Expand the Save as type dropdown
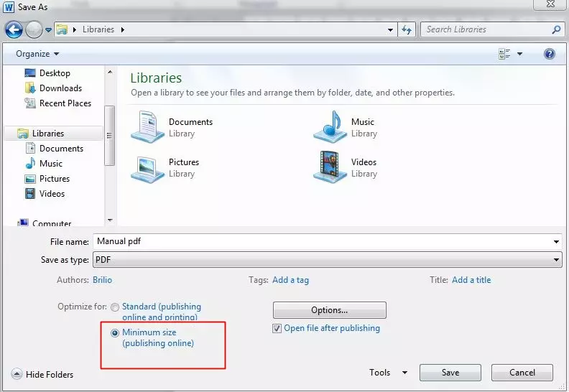The height and width of the screenshot is (392, 569). coord(557,260)
